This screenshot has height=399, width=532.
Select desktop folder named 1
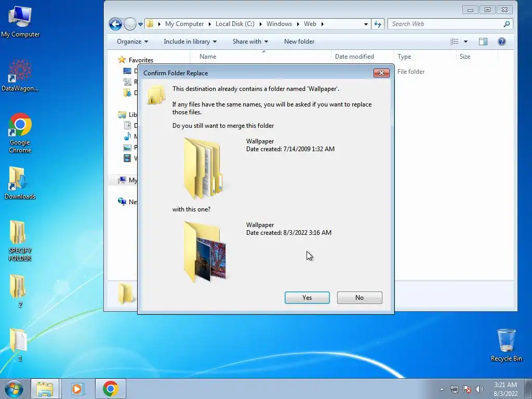point(19,345)
